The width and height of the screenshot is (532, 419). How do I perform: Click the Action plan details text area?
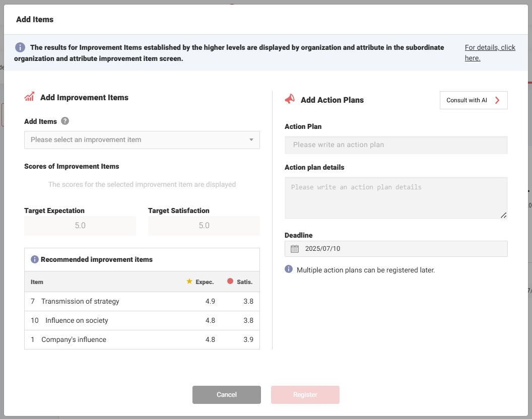point(396,198)
